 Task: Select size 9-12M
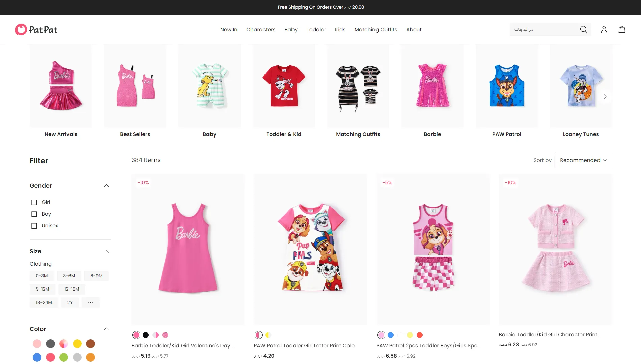43,289
